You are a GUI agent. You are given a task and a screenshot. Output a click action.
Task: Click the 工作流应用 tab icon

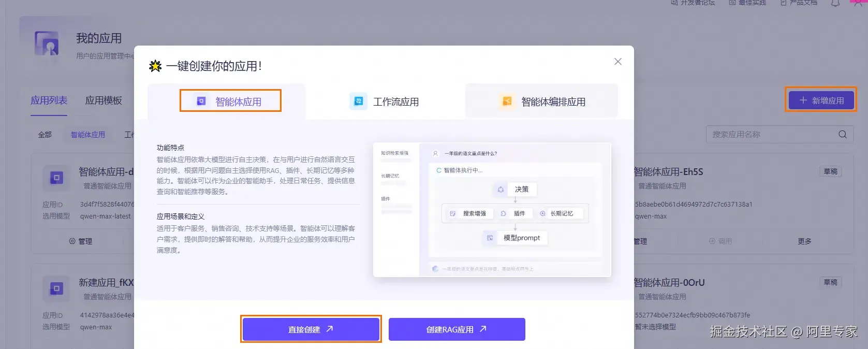(x=358, y=101)
